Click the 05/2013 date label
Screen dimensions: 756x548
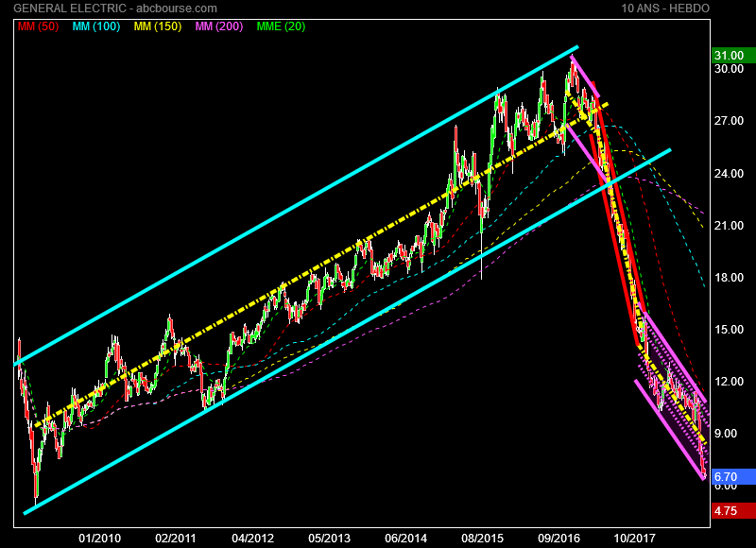(329, 539)
